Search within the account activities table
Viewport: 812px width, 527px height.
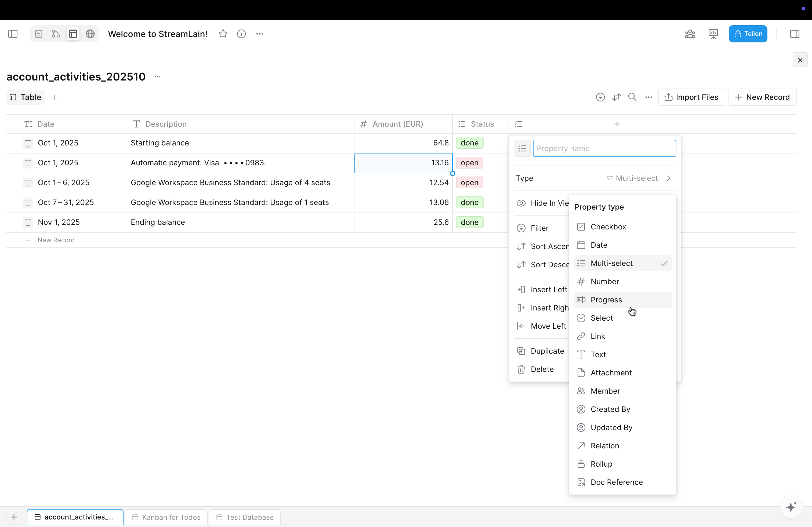[632, 97]
